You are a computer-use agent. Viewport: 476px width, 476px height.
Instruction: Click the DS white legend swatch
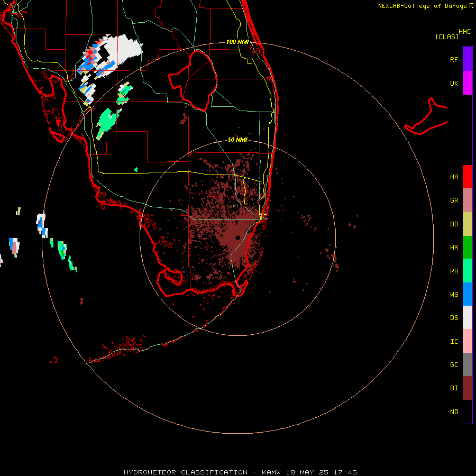pyautogui.click(x=467, y=317)
